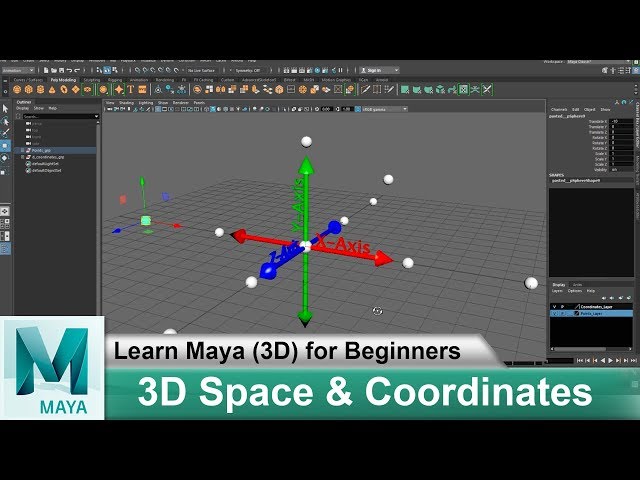Expand the d_coordinates_grp node in Outliner
The width and height of the screenshot is (640, 480).
[22, 157]
